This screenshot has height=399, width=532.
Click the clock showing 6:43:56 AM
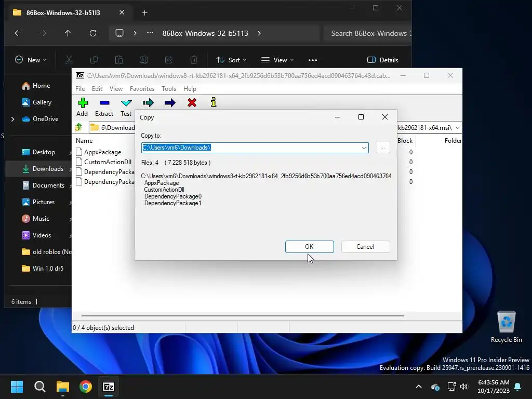tap(494, 382)
